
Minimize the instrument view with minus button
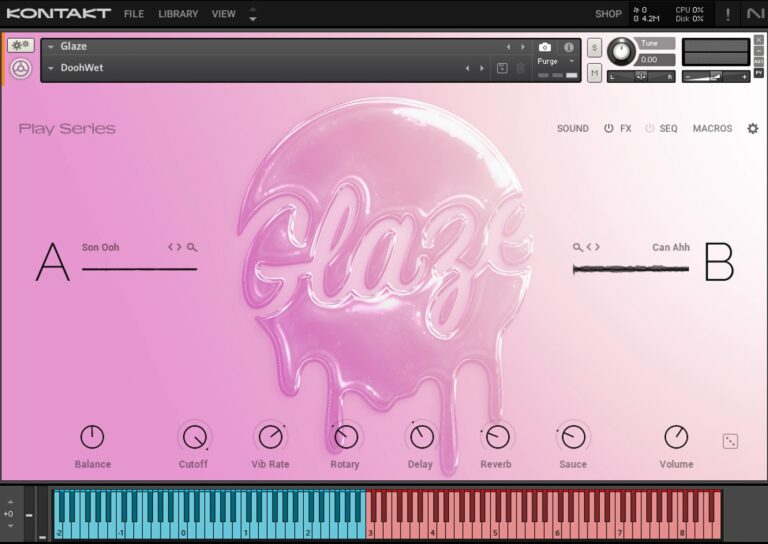pyautogui.click(x=759, y=50)
